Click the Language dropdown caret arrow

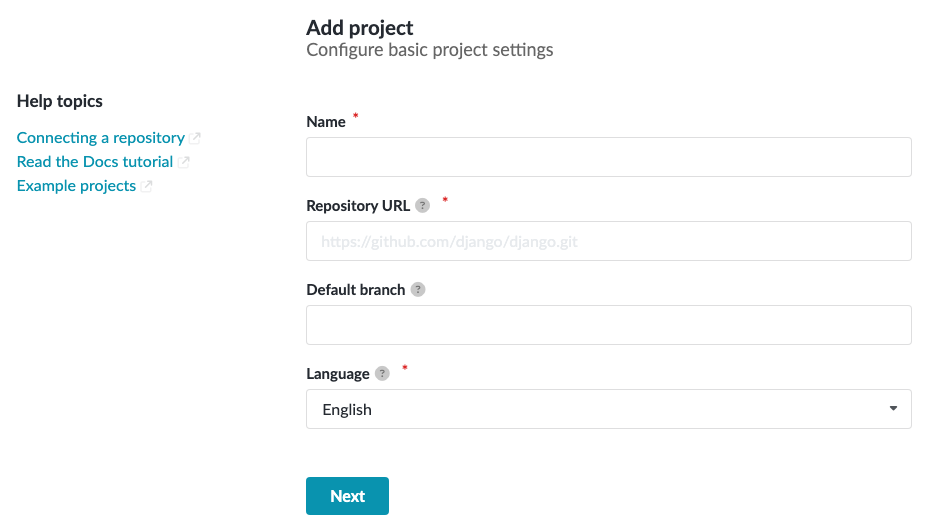point(892,409)
